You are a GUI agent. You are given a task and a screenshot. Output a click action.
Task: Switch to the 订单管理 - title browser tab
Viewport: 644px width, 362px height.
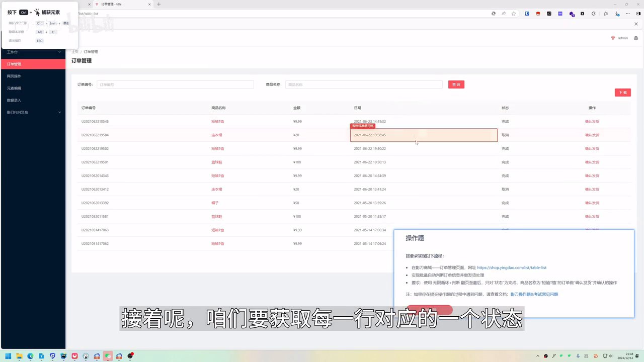[x=123, y=4]
